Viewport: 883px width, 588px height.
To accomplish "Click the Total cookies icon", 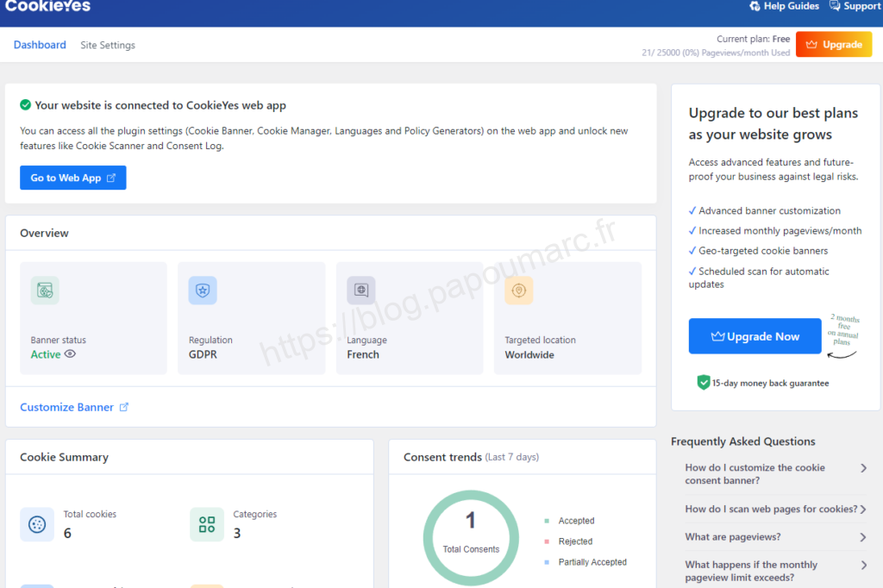I will 37,524.
